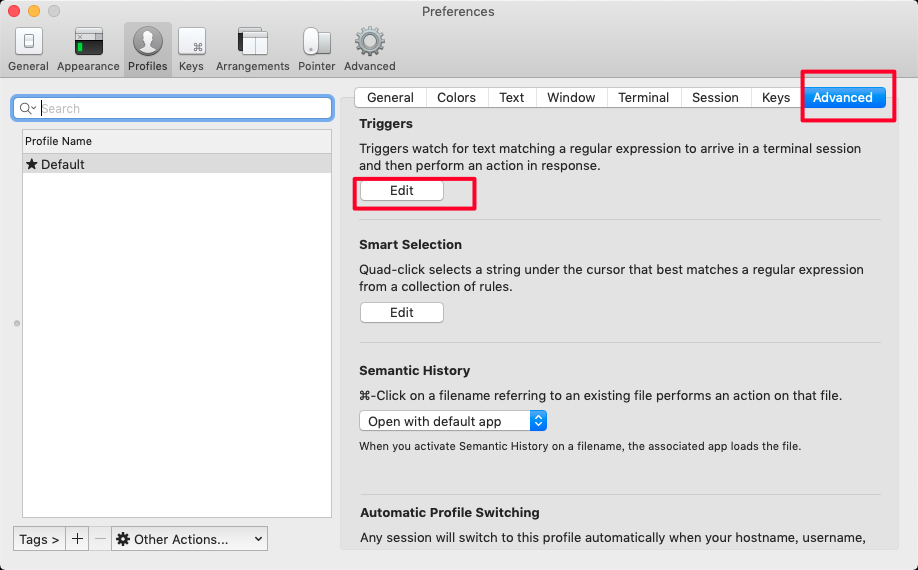This screenshot has height=570, width=918.
Task: Click the Smart Selection heading
Action: pyautogui.click(x=410, y=245)
